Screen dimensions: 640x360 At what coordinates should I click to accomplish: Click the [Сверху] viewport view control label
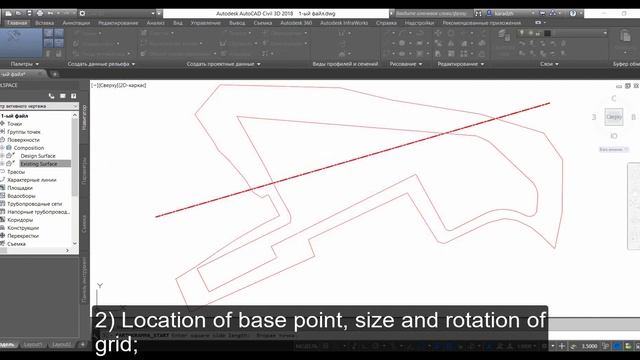(x=108, y=85)
